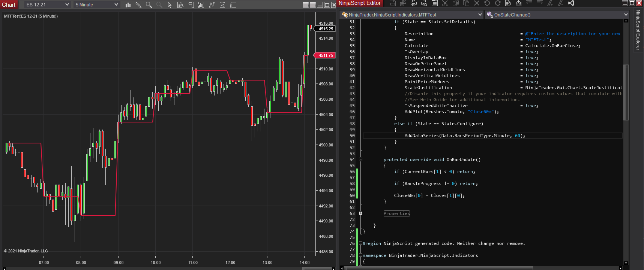Click the Close60m[0] assignment code line
Viewport: 644px width, 270px height.
click(x=429, y=195)
